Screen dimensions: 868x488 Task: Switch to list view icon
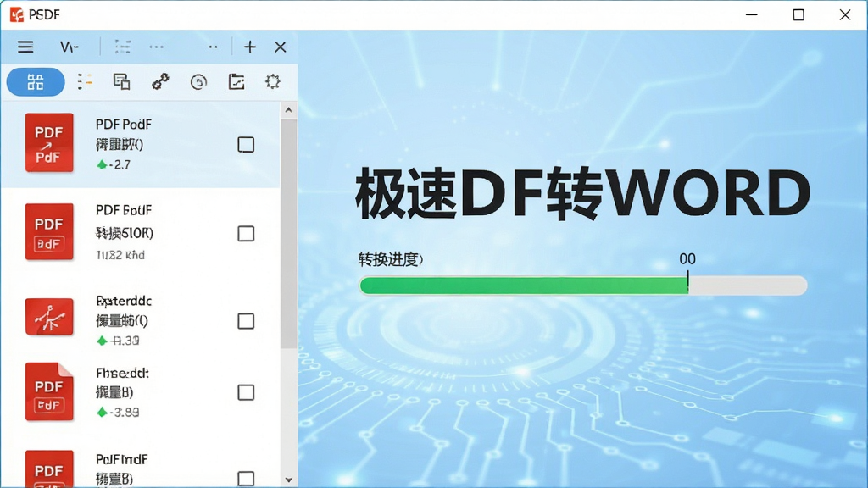(x=85, y=82)
